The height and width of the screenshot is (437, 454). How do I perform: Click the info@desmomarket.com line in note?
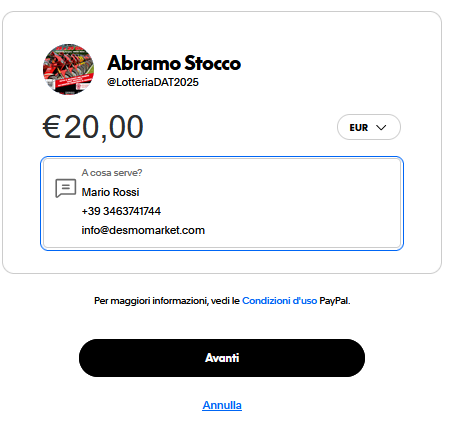pyautogui.click(x=143, y=230)
